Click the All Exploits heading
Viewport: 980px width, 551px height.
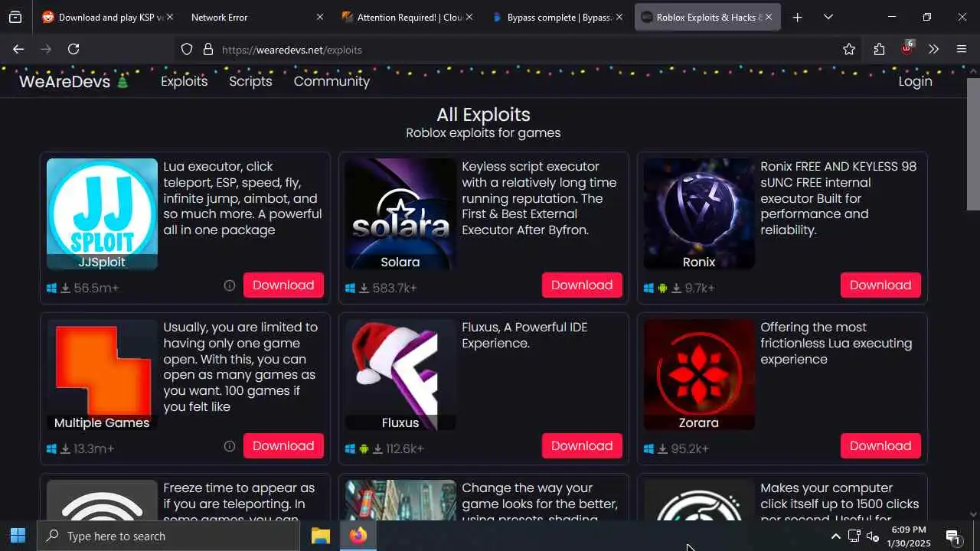(483, 115)
